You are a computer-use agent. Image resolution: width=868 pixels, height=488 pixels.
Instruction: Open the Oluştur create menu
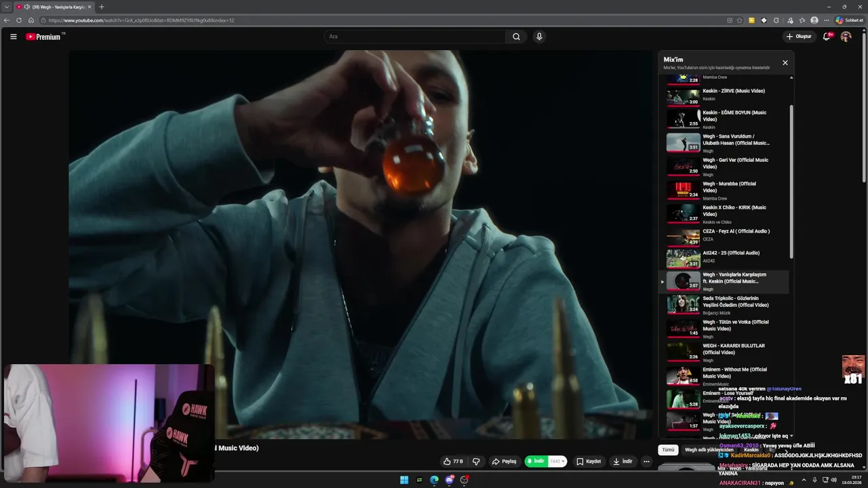(799, 37)
